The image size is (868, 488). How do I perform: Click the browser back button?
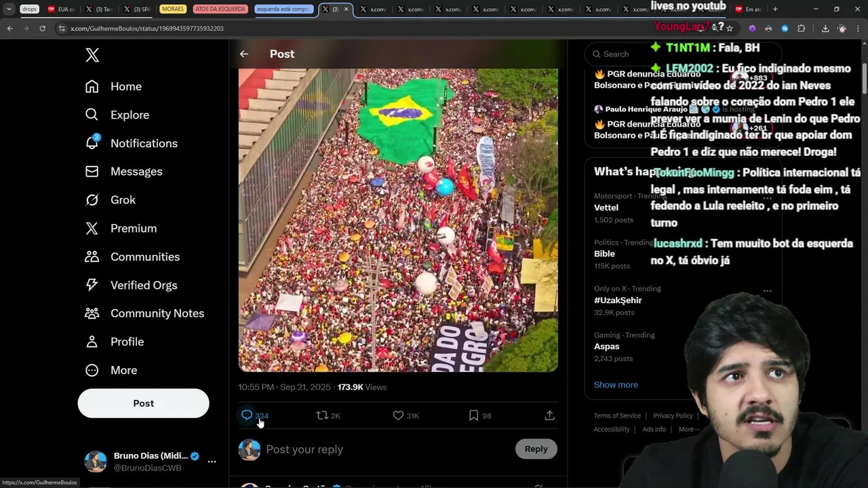point(9,28)
